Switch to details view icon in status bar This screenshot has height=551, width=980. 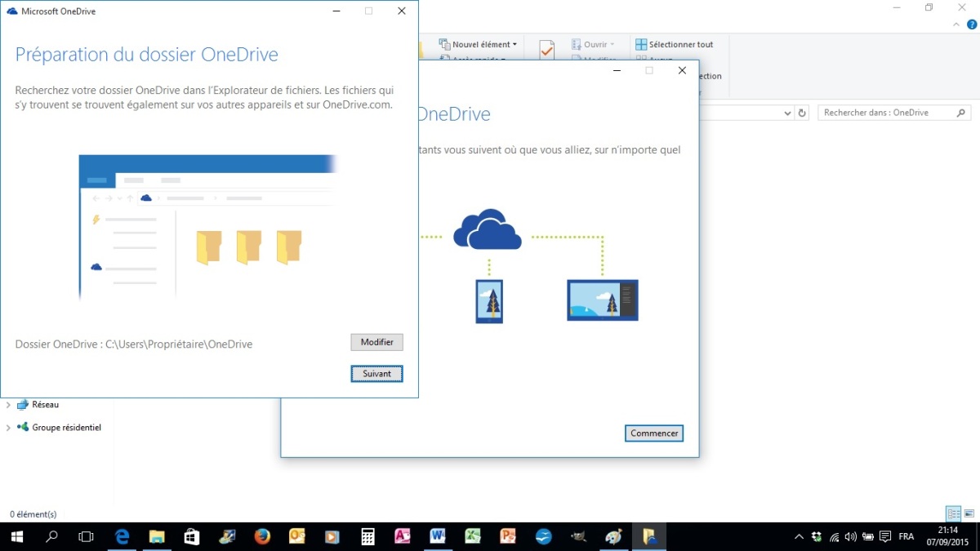pyautogui.click(x=953, y=513)
